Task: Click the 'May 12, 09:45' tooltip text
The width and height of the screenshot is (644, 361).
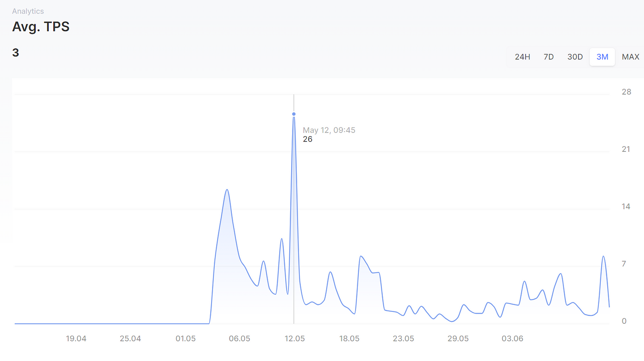Action: coord(329,130)
